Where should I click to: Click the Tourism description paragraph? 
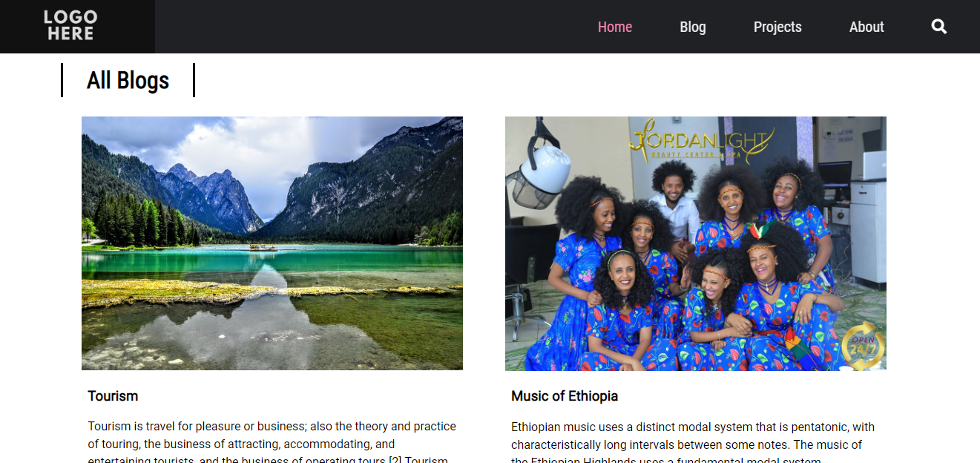pos(272,444)
